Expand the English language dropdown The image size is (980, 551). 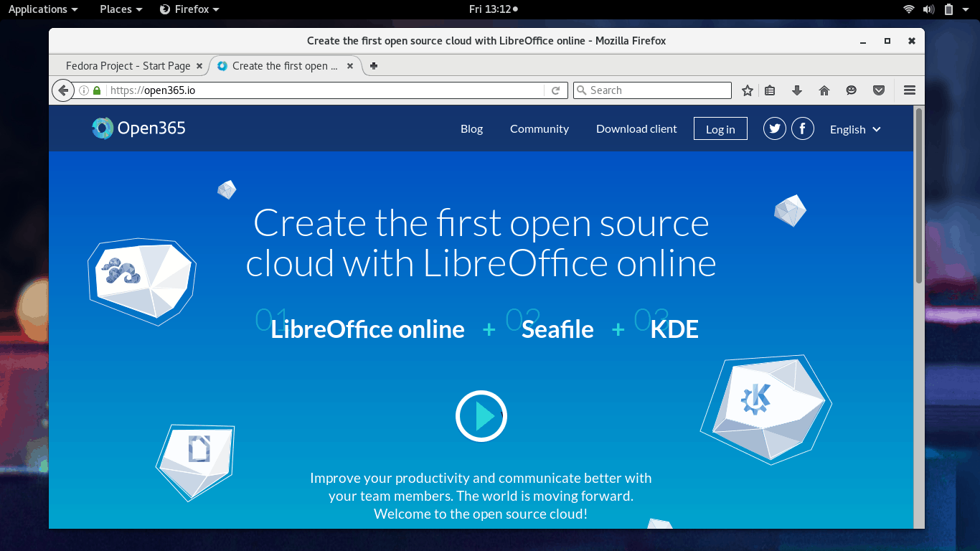tap(855, 129)
